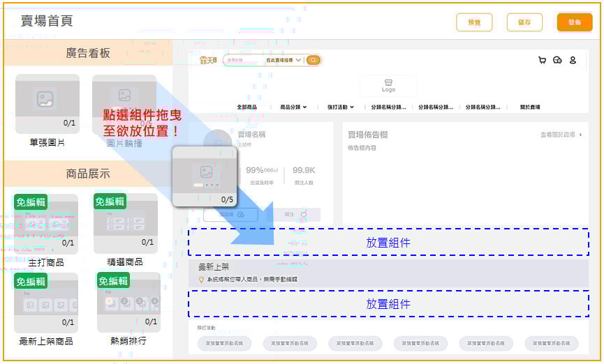
Task: Click the store Logo placeholder
Action: click(x=388, y=86)
